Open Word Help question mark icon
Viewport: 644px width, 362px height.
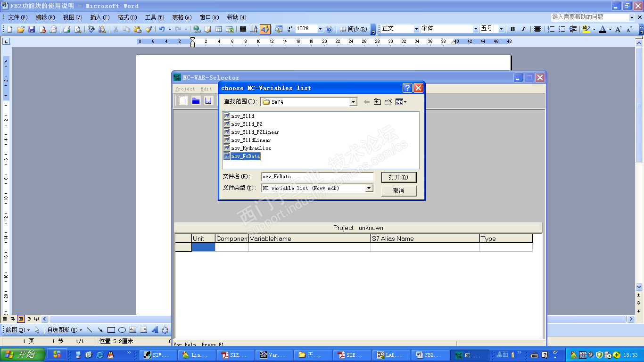(x=329, y=29)
